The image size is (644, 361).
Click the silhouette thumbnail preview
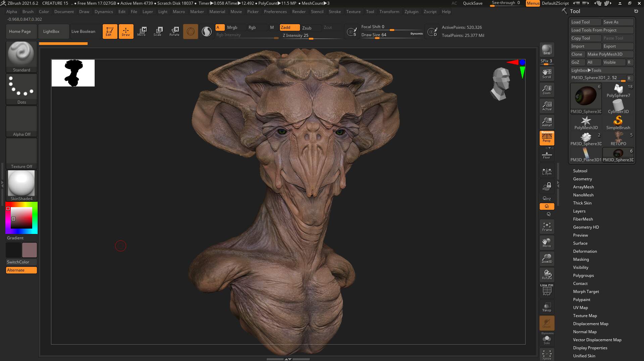[73, 73]
